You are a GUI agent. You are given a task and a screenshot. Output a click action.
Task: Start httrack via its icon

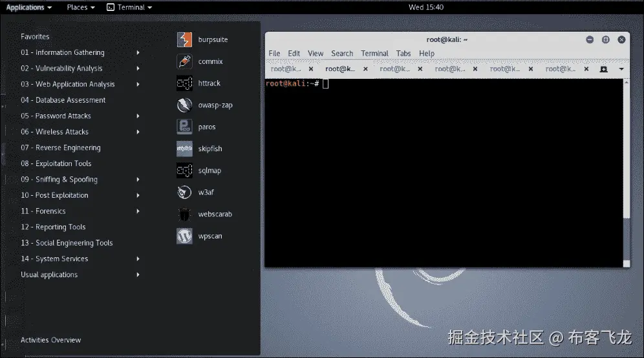(x=184, y=83)
